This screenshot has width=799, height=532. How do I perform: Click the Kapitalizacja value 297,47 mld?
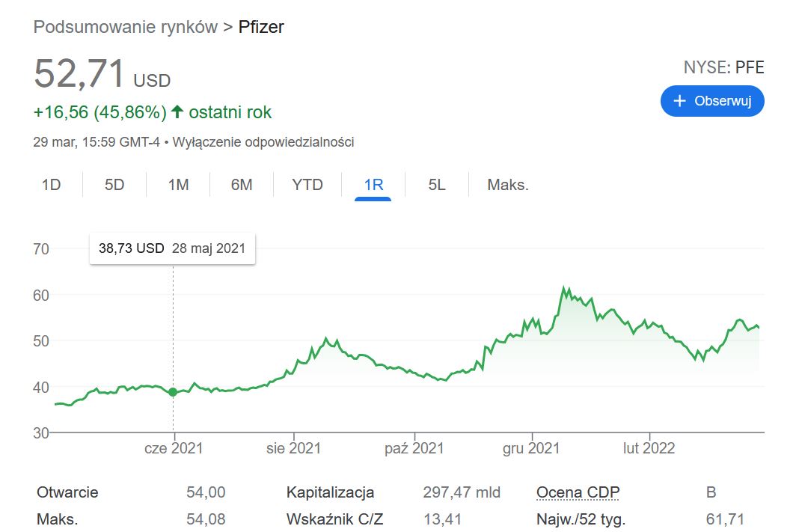coord(462,492)
